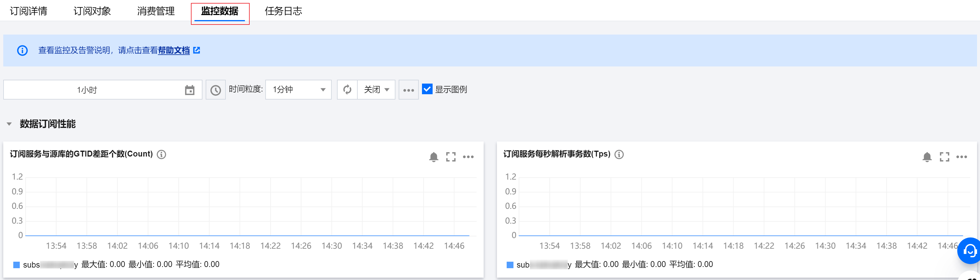Show info tooltip for GTID差距个数 title
Screen dimensions: 980x280
(x=161, y=154)
